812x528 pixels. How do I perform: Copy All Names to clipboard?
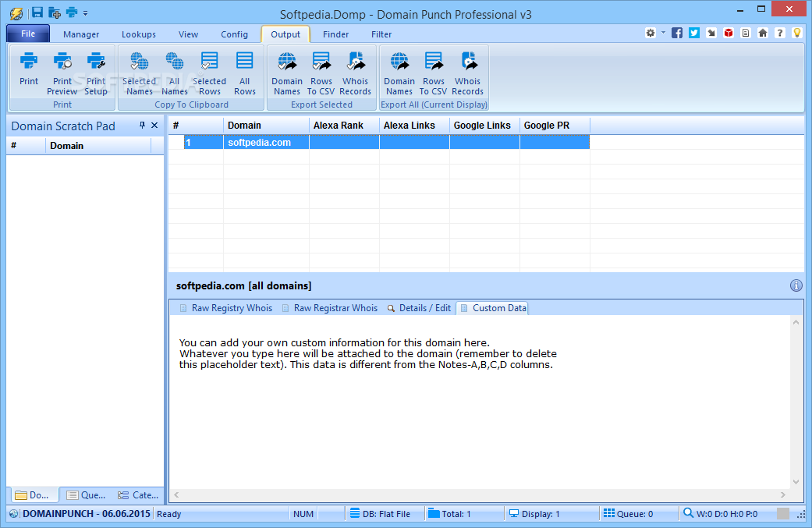pos(175,73)
